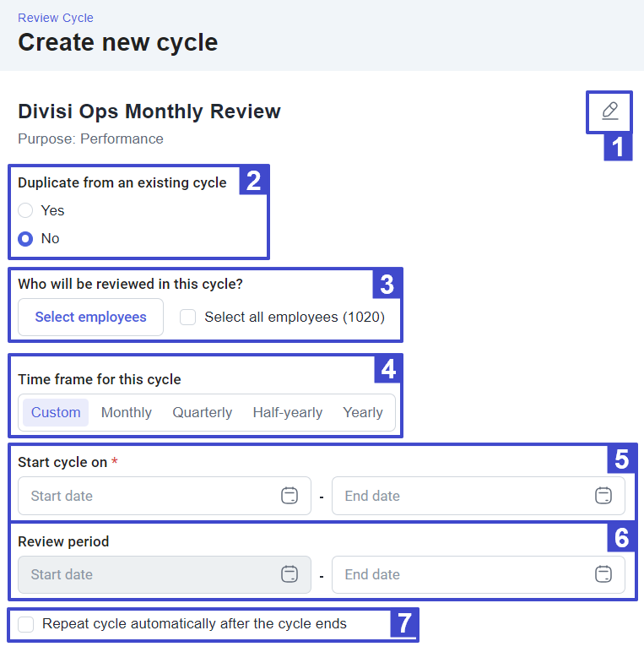Check Select all employees (1020) box

point(188,317)
